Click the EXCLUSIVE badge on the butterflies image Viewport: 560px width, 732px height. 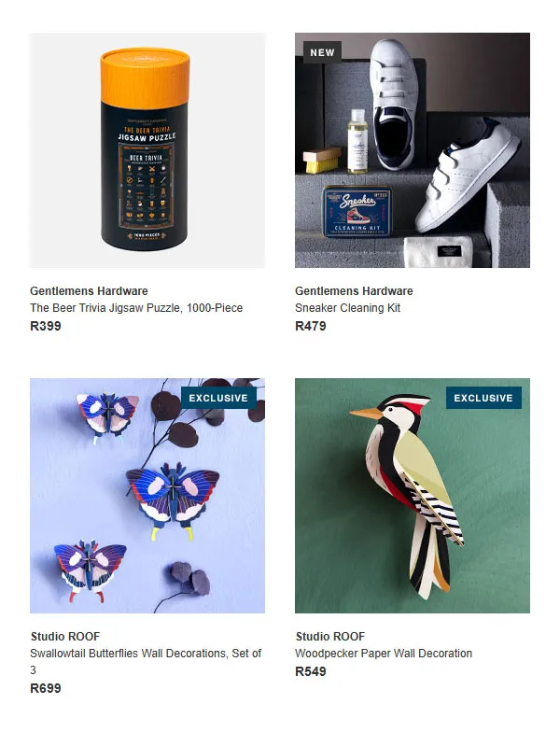[218, 398]
